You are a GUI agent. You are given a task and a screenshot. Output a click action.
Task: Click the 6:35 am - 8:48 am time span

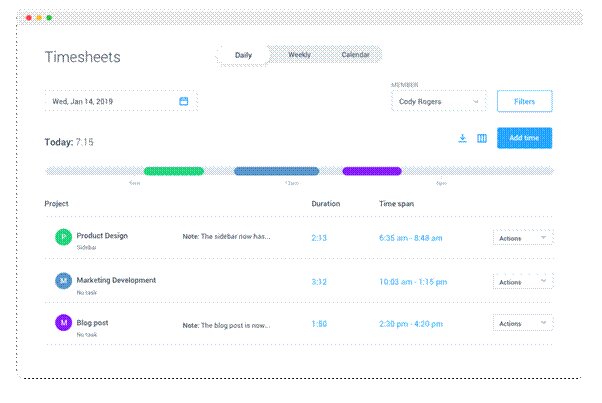point(410,238)
